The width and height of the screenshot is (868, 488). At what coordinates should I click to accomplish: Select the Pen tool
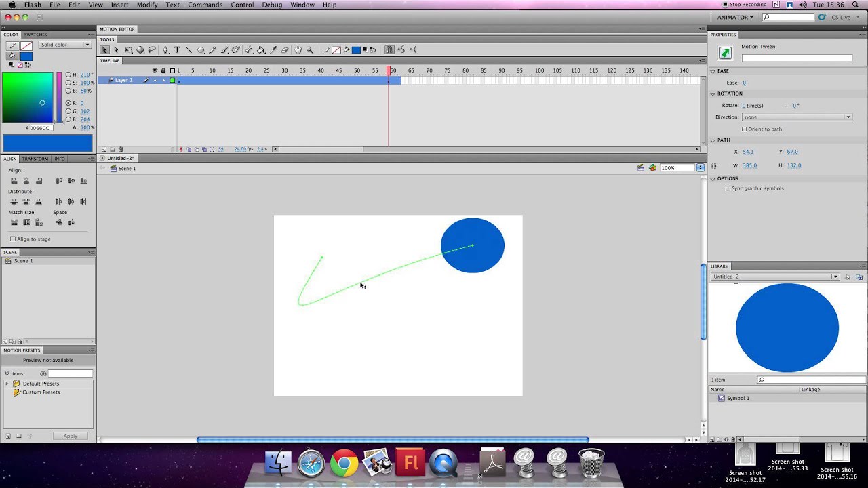tap(165, 49)
